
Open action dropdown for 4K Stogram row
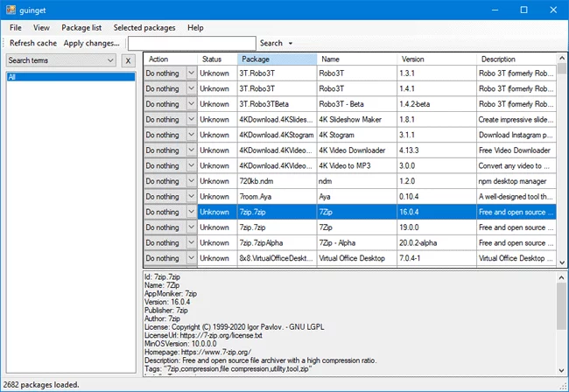(191, 135)
